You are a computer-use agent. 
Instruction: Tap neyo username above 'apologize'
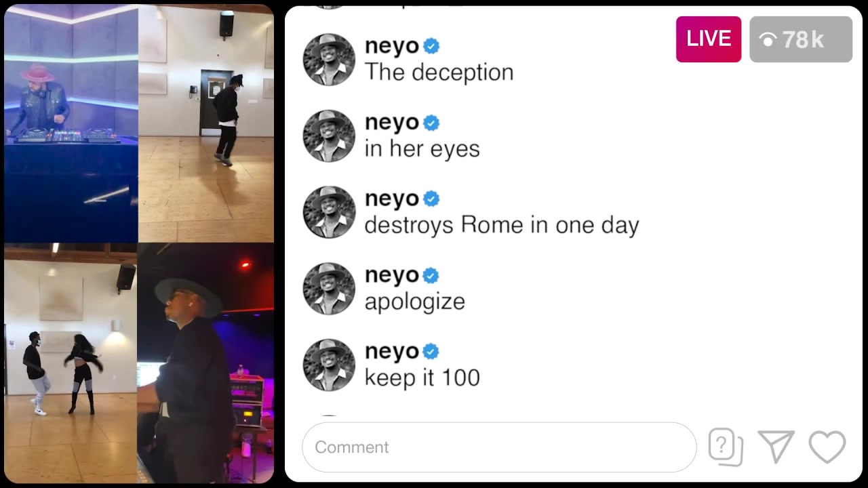[392, 276]
